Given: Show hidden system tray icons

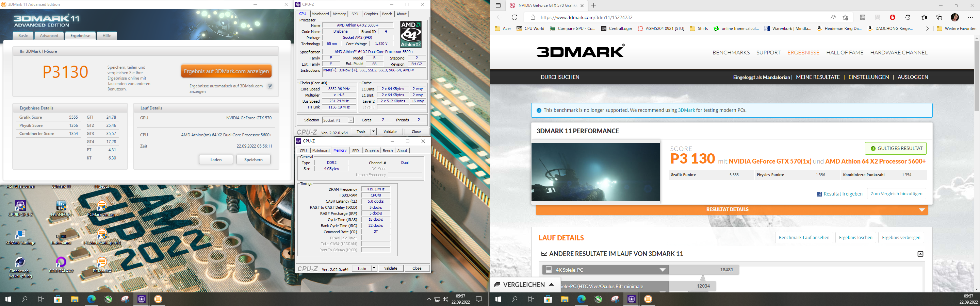Looking at the screenshot, I should [429, 299].
